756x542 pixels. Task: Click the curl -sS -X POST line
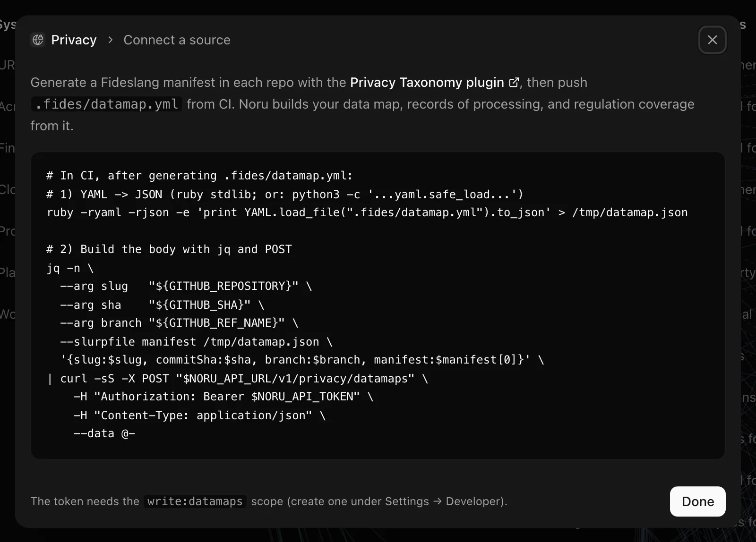click(237, 379)
